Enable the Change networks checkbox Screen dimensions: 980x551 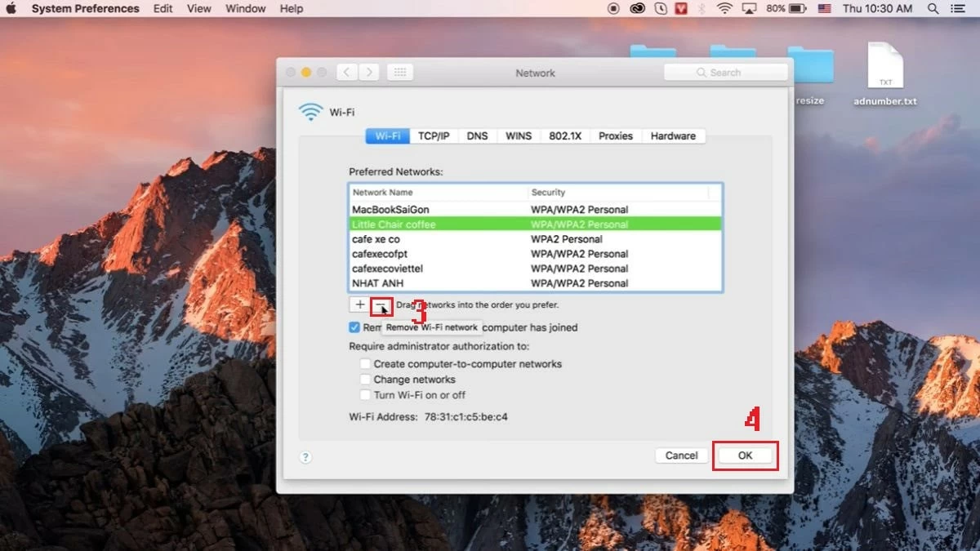click(x=366, y=380)
